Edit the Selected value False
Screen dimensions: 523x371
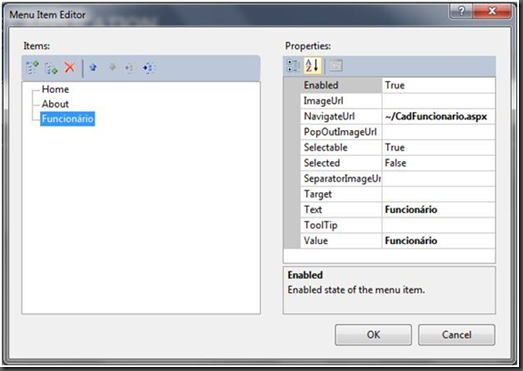point(438,163)
